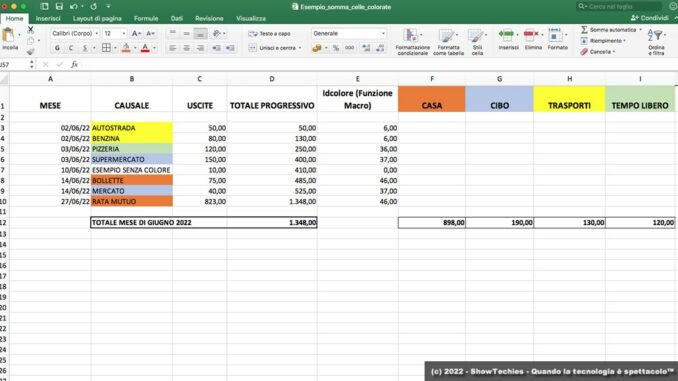Click the Condividi share button
This screenshot has height=381, width=678.
pyautogui.click(x=649, y=18)
